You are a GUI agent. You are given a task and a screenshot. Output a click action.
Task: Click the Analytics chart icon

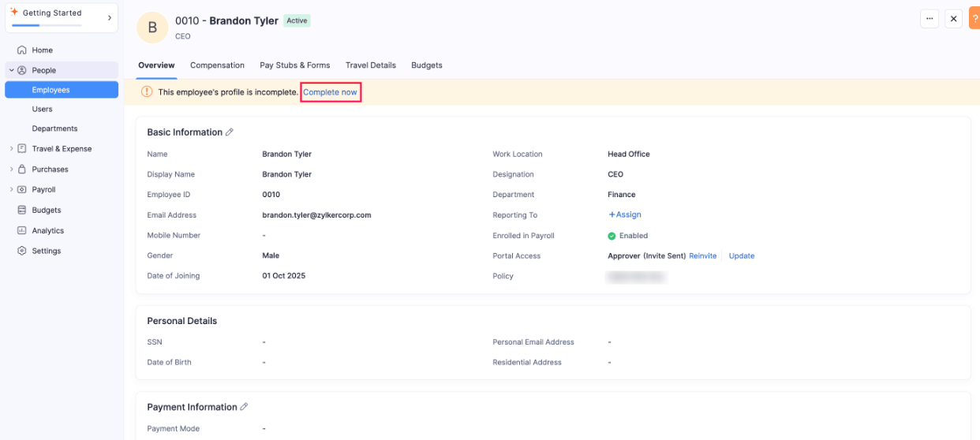[22, 231]
